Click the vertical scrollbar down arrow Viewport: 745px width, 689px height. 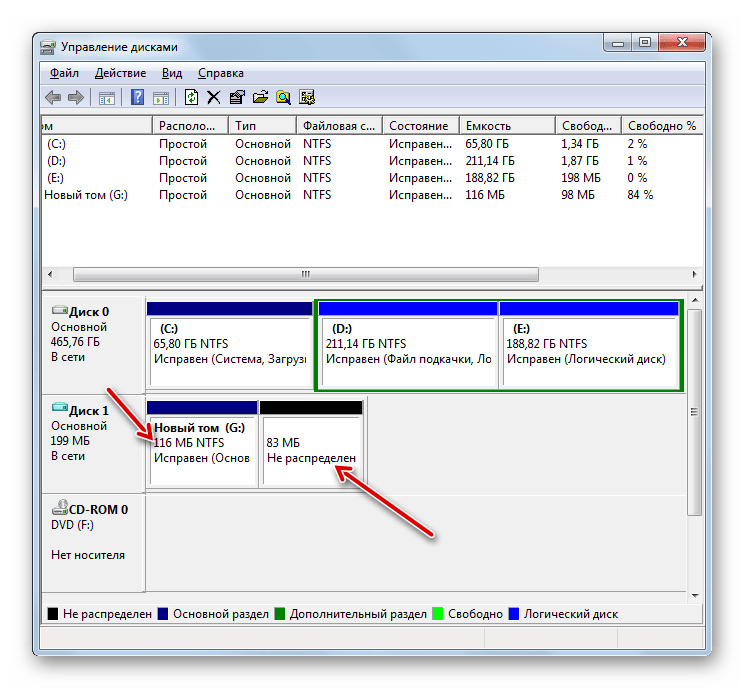tap(695, 596)
